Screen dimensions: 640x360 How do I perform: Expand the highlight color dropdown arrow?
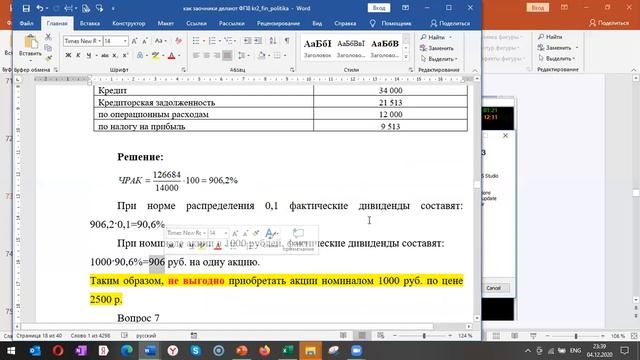(163, 56)
